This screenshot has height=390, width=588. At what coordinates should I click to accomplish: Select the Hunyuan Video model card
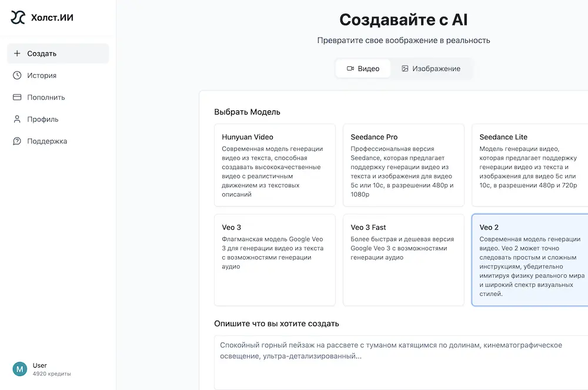[x=275, y=164]
